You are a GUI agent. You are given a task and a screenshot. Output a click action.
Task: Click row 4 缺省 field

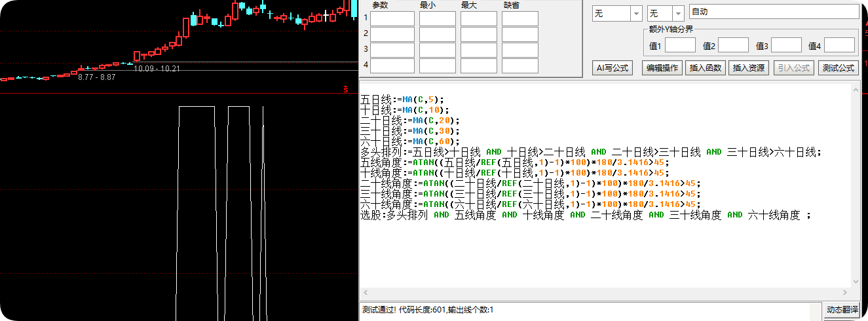pyautogui.click(x=520, y=66)
